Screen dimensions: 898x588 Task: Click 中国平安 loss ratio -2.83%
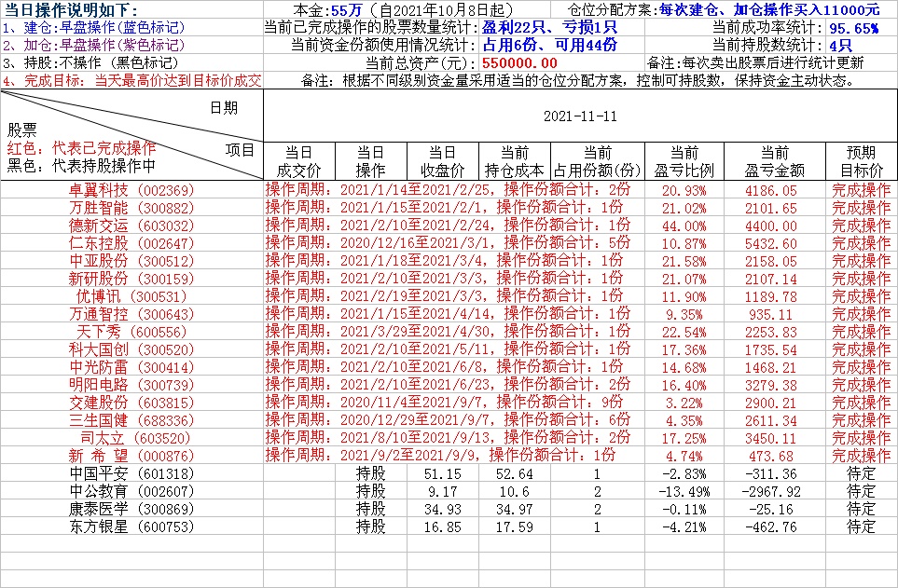(684, 474)
